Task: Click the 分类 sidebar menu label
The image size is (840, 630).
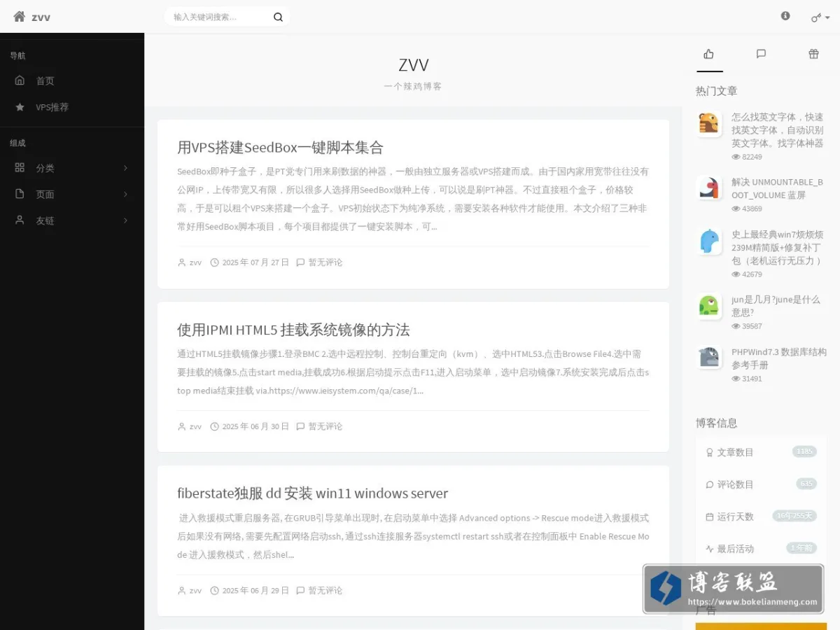Action: click(x=45, y=168)
